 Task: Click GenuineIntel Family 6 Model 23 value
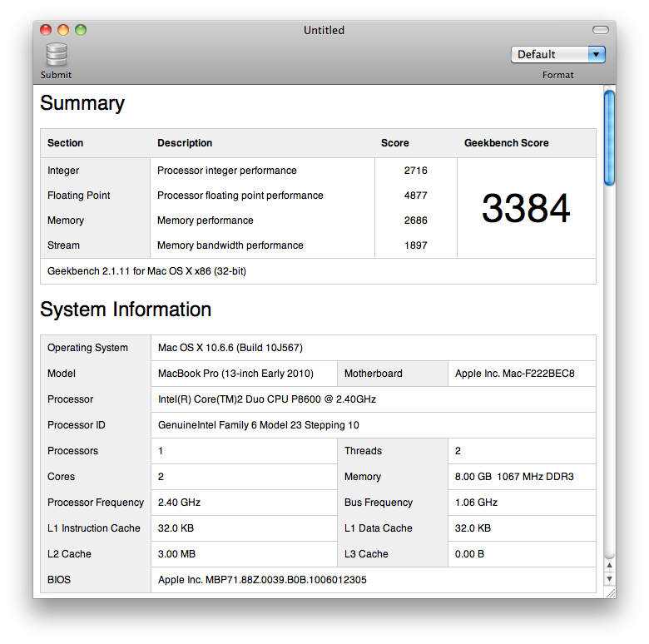pos(258,425)
